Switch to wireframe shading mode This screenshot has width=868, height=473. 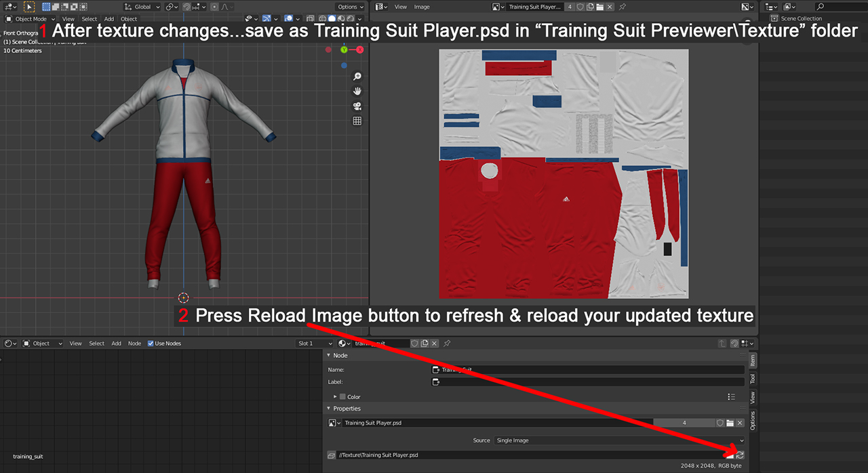point(323,19)
